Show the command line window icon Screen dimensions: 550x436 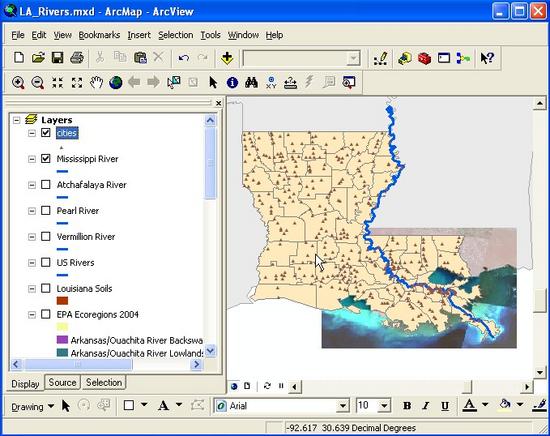444,58
